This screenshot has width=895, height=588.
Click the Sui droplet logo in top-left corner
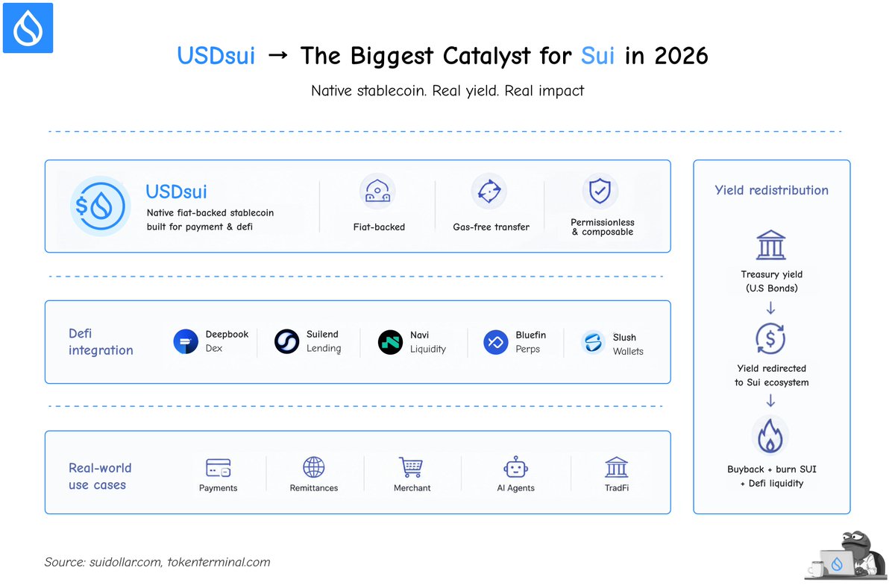coord(28,28)
